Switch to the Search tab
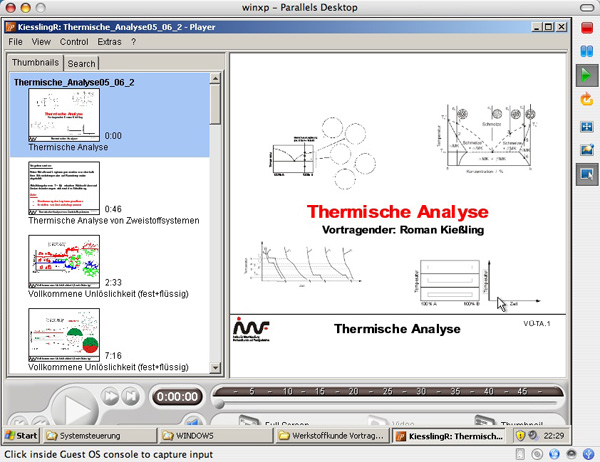 82,64
